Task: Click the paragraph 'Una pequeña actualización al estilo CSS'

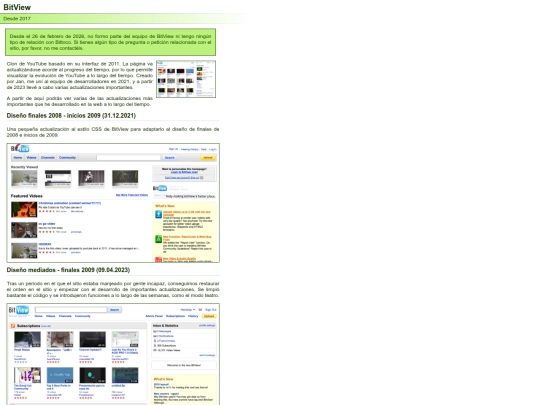Action: click(113, 132)
